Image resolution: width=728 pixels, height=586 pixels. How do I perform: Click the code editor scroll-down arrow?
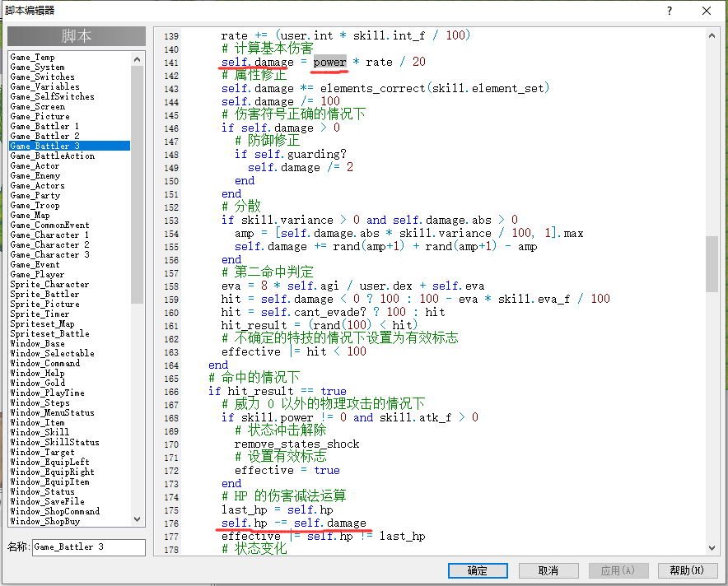pyautogui.click(x=712, y=547)
